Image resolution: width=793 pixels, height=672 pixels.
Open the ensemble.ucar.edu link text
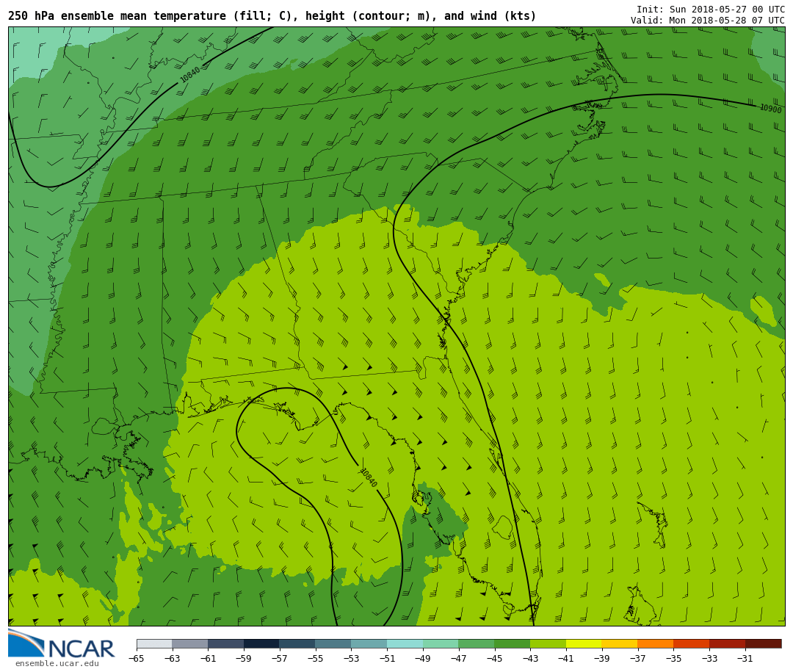click(x=57, y=663)
